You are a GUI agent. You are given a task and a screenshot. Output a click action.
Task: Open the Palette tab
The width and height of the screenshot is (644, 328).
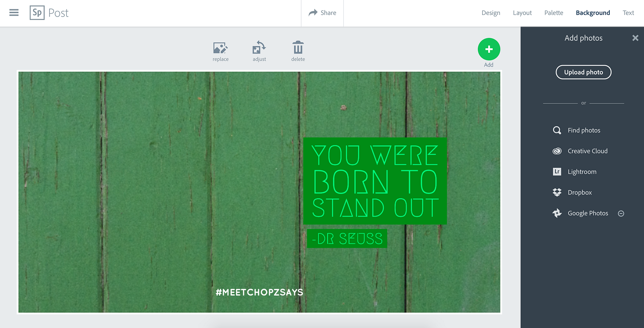point(554,13)
